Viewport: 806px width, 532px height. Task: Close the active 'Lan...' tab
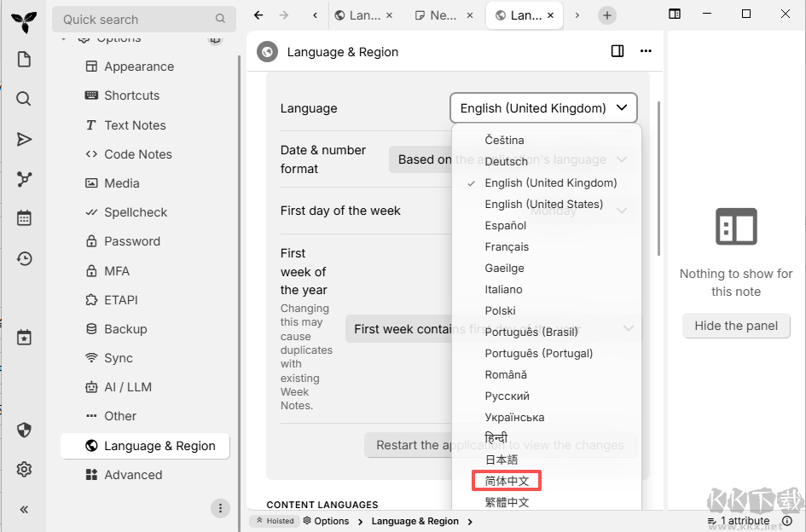point(550,15)
